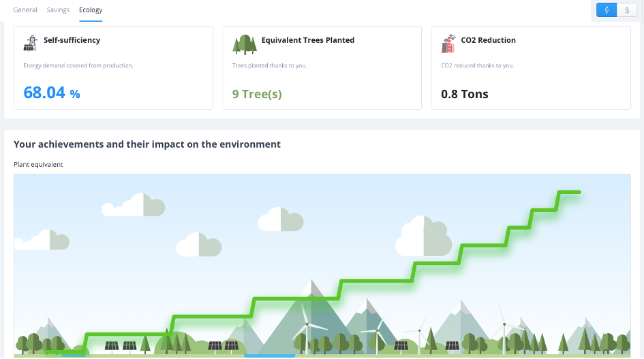The image size is (644, 359).
Task: Click the Equivalent Trees Planted trees icon
Action: 245,44
